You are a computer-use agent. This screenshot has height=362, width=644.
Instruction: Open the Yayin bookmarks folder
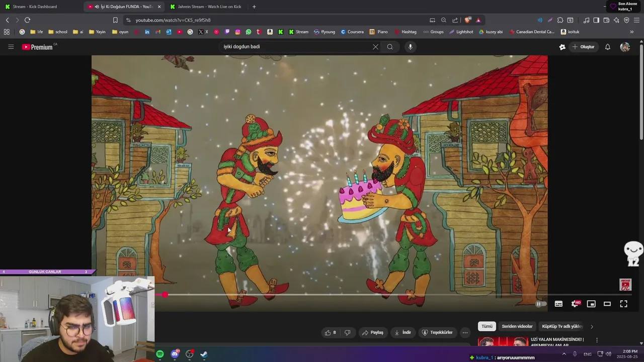[97, 32]
